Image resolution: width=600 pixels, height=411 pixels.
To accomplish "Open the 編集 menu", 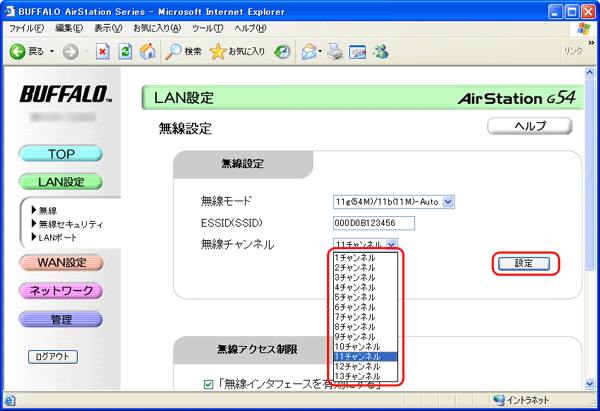I will pyautogui.click(x=69, y=28).
